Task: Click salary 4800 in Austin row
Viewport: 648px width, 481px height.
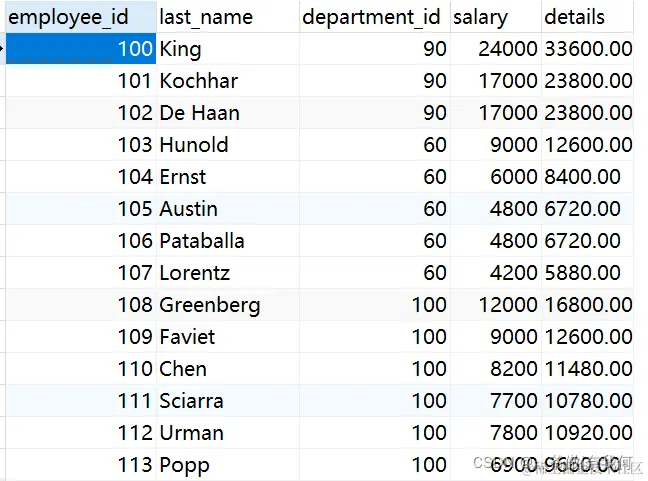Action: pos(496,209)
